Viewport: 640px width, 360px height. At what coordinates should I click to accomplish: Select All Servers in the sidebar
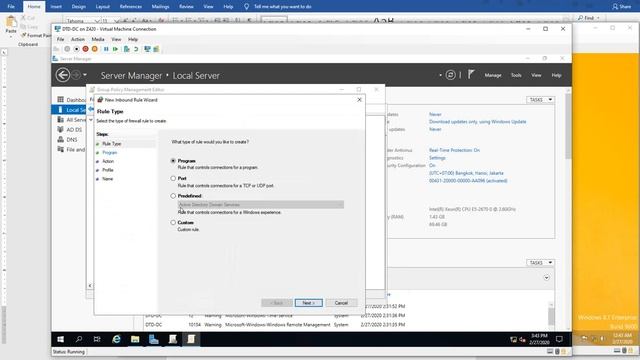coord(71,120)
